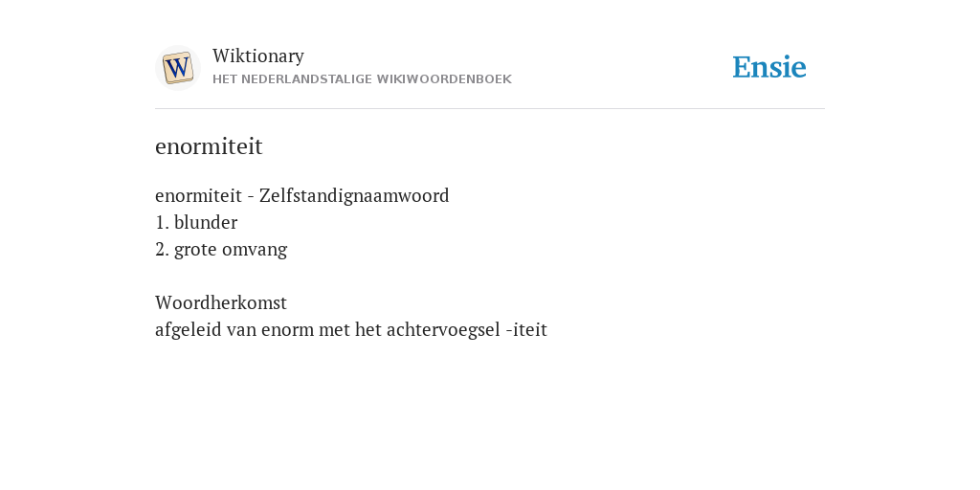980x490 pixels.
Task: Click the Woordherkomst section label
Action: point(221,303)
